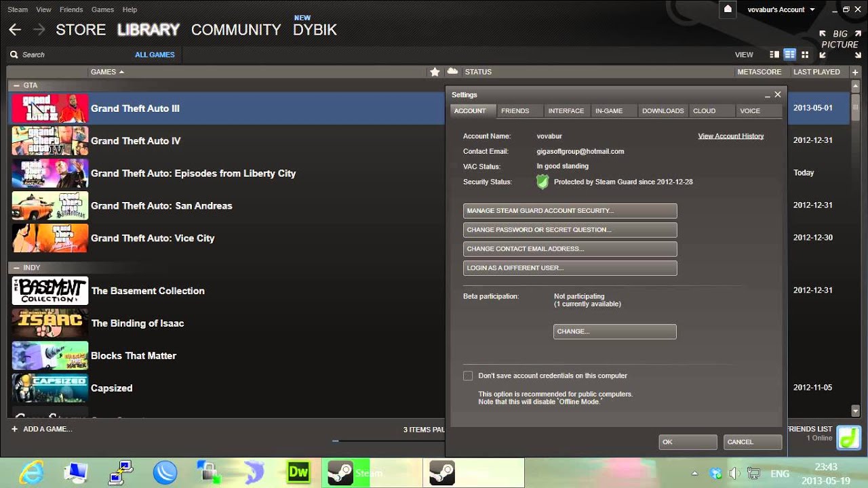The height and width of the screenshot is (488, 868).
Task: Open network tray icon
Action: [753, 474]
